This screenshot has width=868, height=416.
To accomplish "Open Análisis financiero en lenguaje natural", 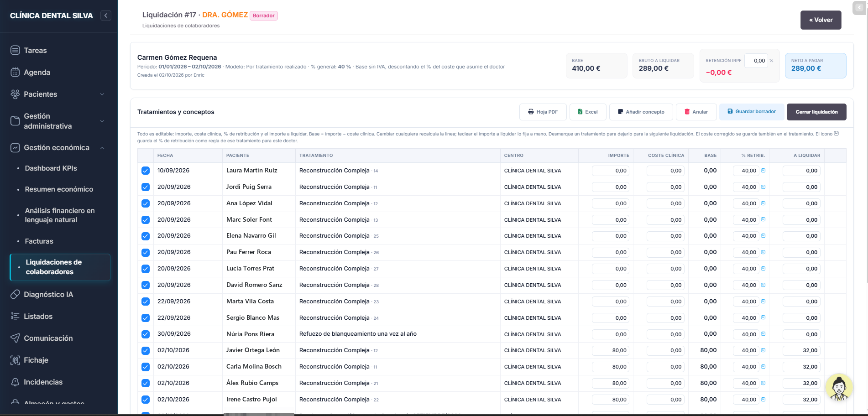I will point(60,215).
